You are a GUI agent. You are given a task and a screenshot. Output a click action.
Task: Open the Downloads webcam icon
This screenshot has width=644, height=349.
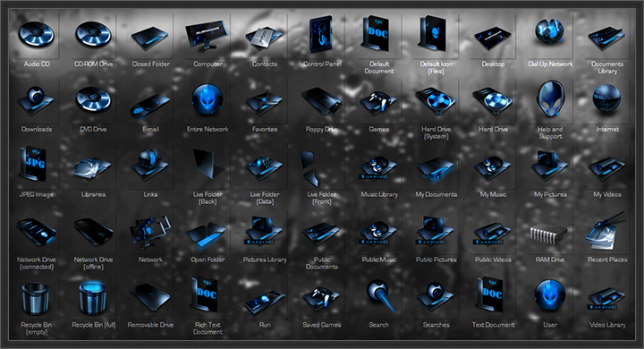[x=36, y=101]
